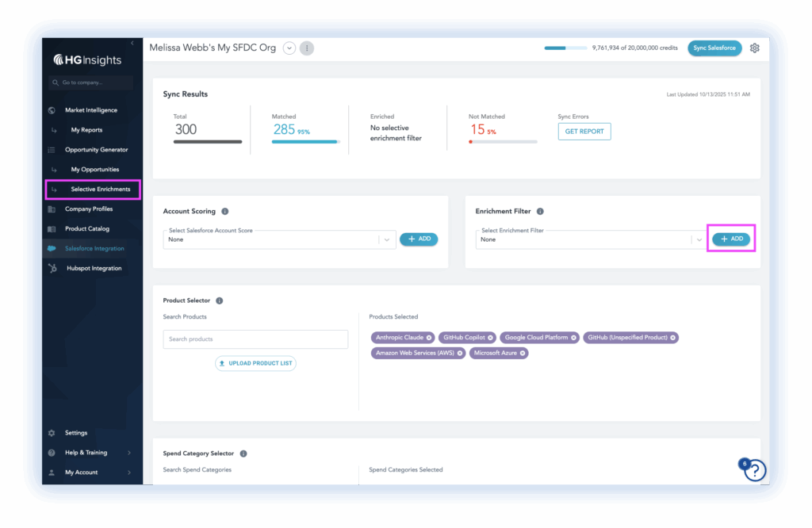This screenshot has width=812, height=528.
Task: Click the credits usage progress bar
Action: pyautogui.click(x=565, y=48)
